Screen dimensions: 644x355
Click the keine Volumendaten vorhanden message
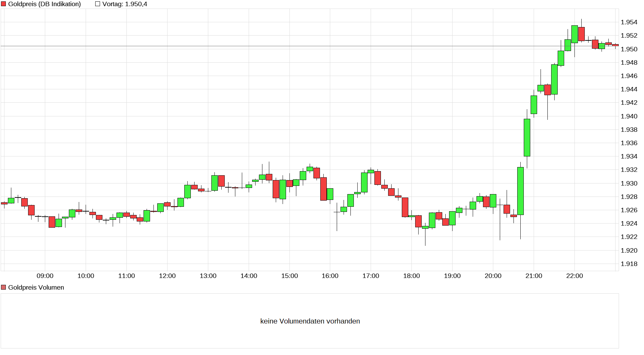311,321
